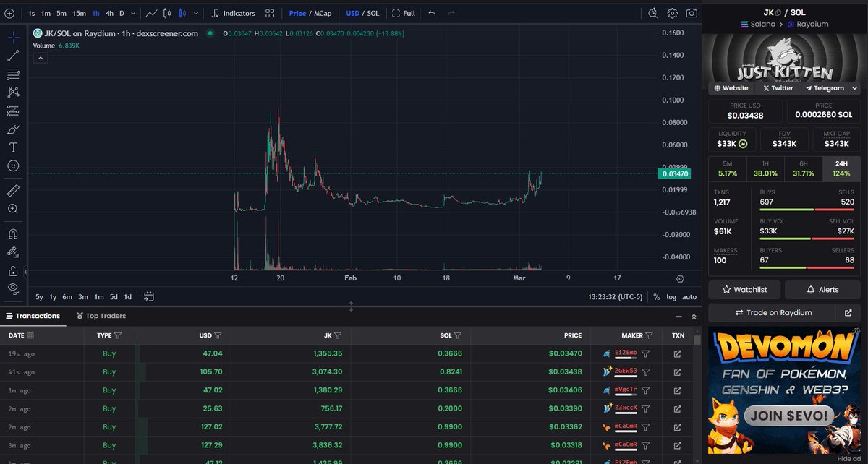The width and height of the screenshot is (868, 464).
Task: Open the Just Kitten Telegram link
Action: click(x=824, y=88)
